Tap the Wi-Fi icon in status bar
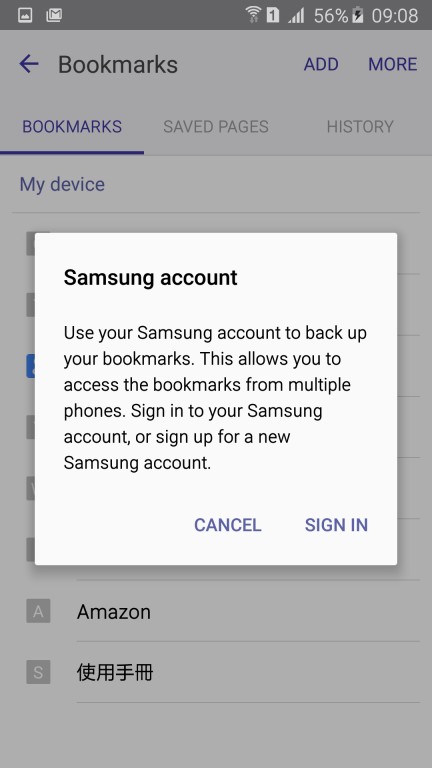This screenshot has width=432, height=768. coord(253,15)
